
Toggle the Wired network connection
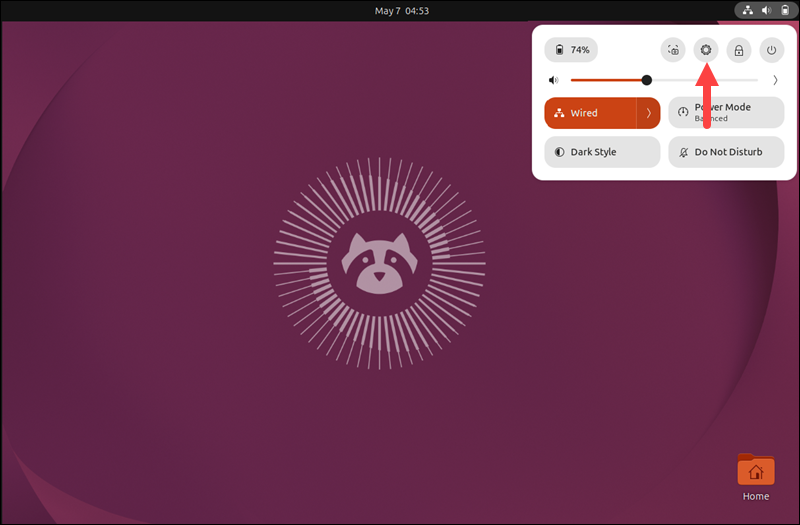590,113
